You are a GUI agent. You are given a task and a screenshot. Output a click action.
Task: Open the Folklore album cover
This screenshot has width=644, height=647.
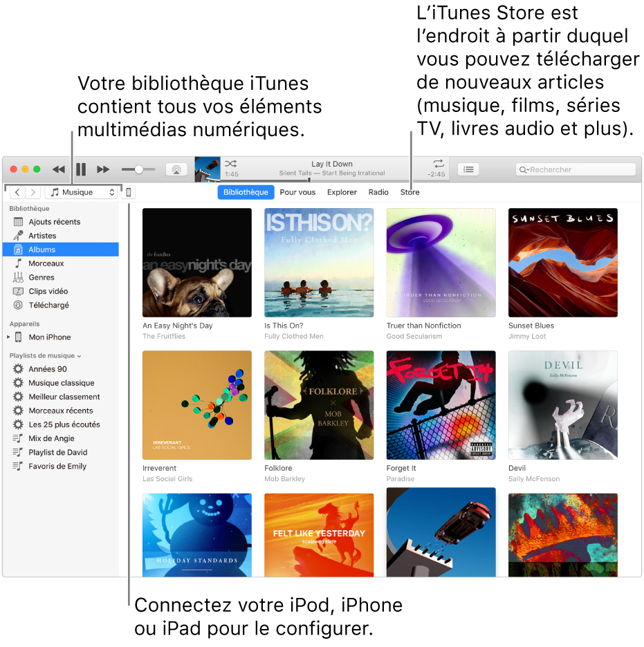(x=319, y=405)
